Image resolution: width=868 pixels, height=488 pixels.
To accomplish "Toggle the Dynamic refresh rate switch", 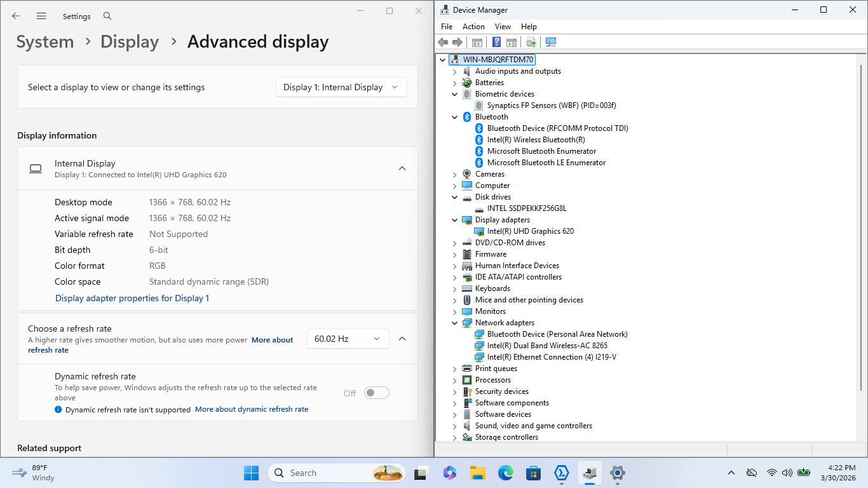I will tap(376, 393).
